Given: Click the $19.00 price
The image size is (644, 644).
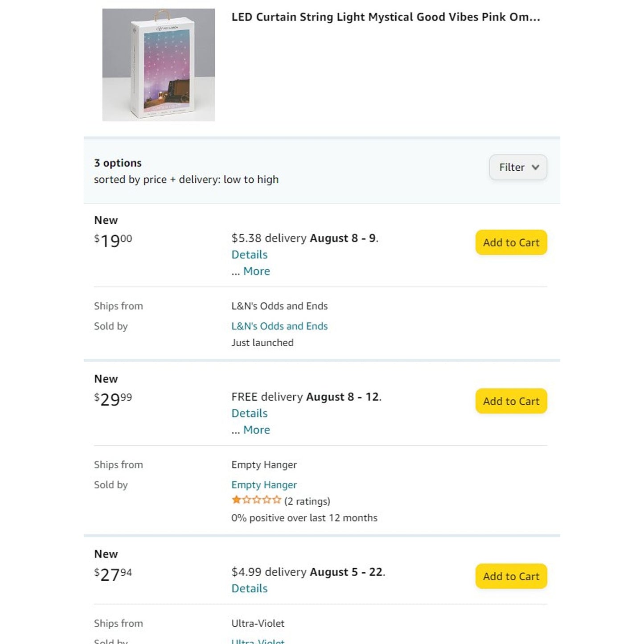Looking at the screenshot, I should tap(113, 241).
